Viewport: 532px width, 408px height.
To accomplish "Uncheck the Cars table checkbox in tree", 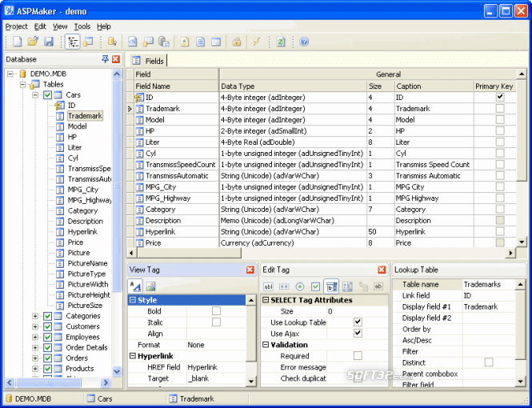I will pos(47,95).
